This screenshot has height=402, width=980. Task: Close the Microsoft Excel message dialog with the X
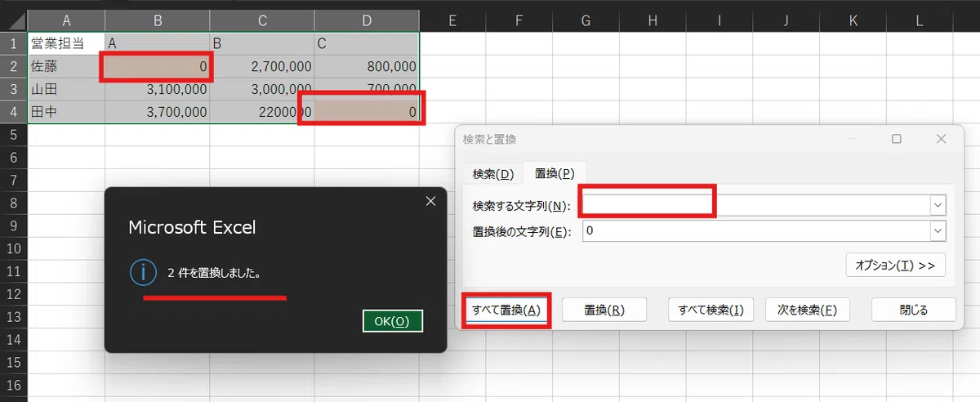tap(431, 201)
